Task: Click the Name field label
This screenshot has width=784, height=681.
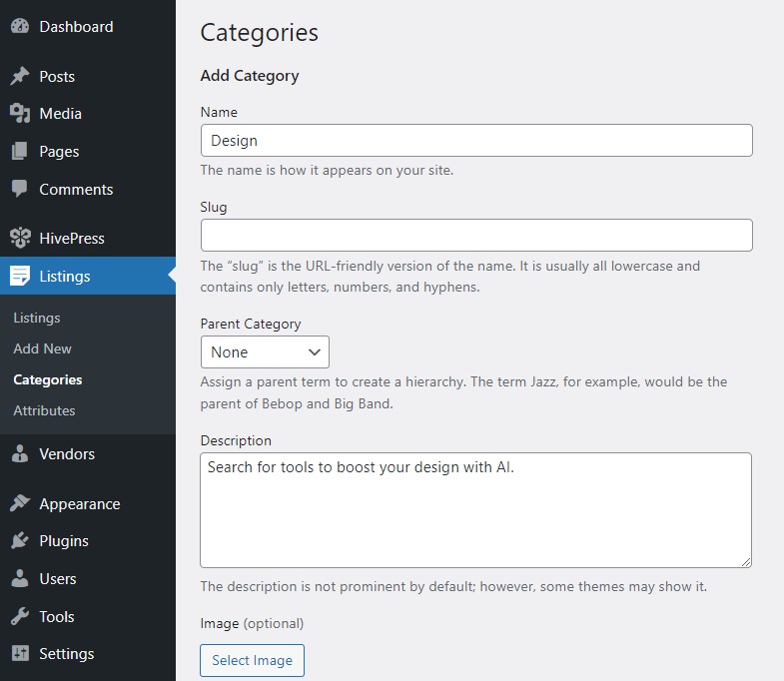Action: click(219, 112)
